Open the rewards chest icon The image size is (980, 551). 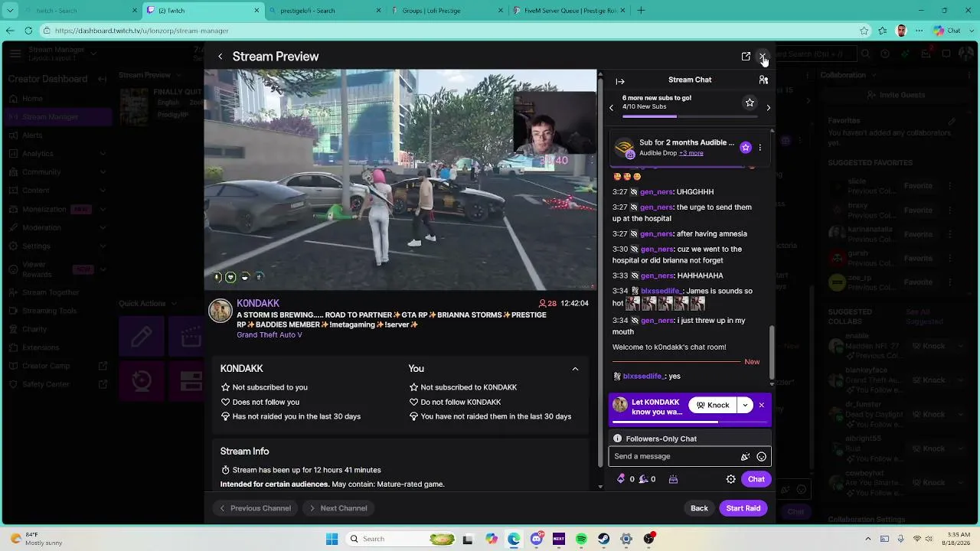point(673,479)
